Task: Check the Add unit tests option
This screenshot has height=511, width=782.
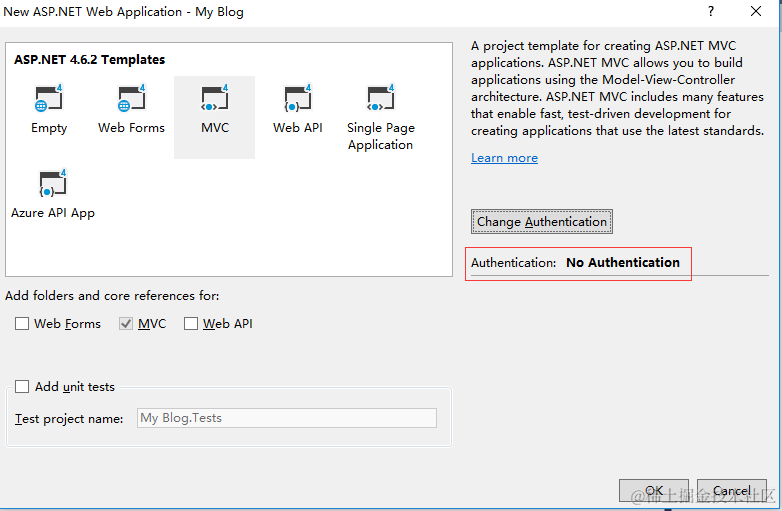Action: pos(22,386)
